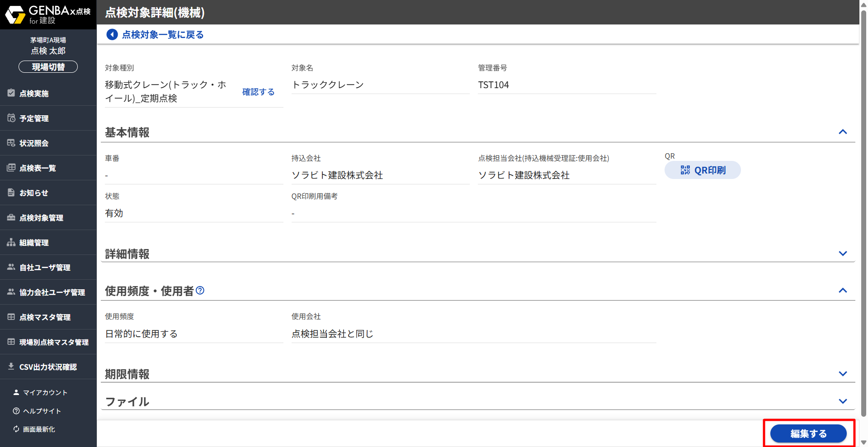The width and height of the screenshot is (868, 447).
Task: Click the QR印刷 button
Action: [x=703, y=170]
